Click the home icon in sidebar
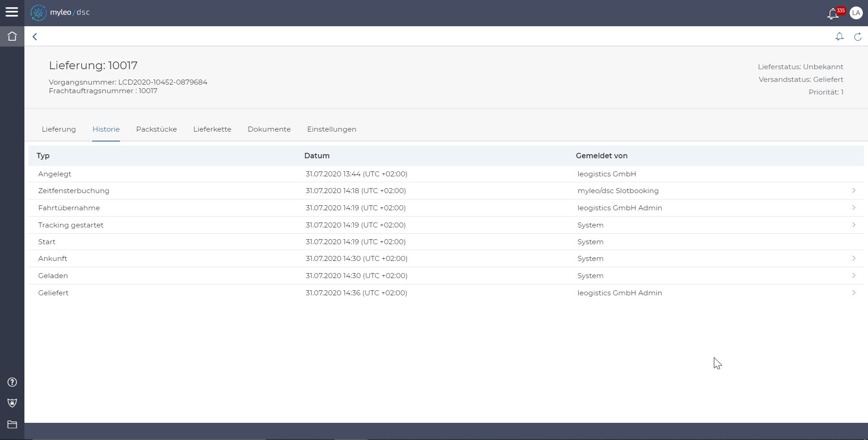Screen dimensions: 868x440 point(12,36)
